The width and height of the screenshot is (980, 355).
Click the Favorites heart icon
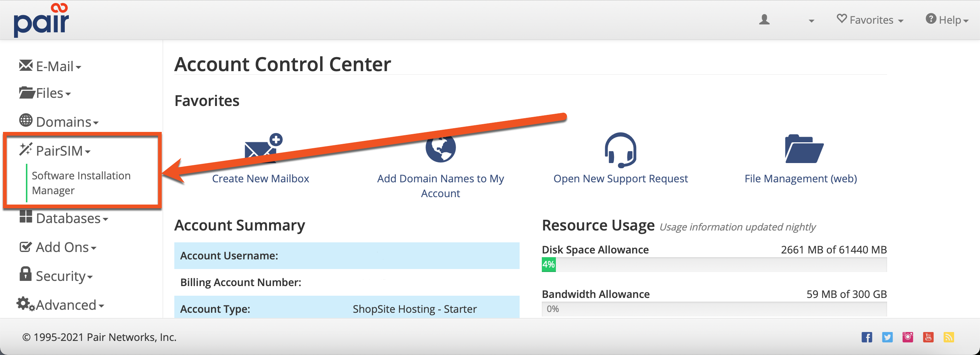pos(842,18)
